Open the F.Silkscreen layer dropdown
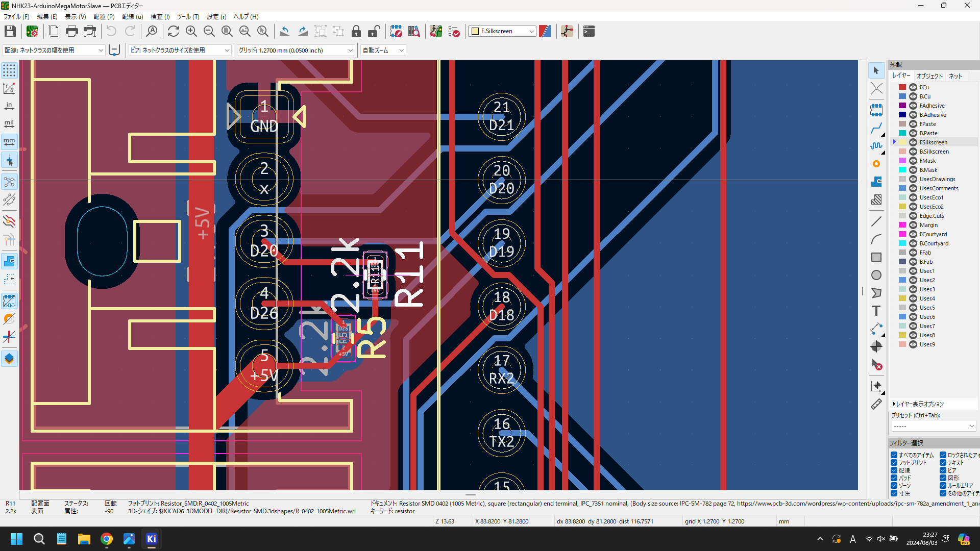 pyautogui.click(x=503, y=31)
